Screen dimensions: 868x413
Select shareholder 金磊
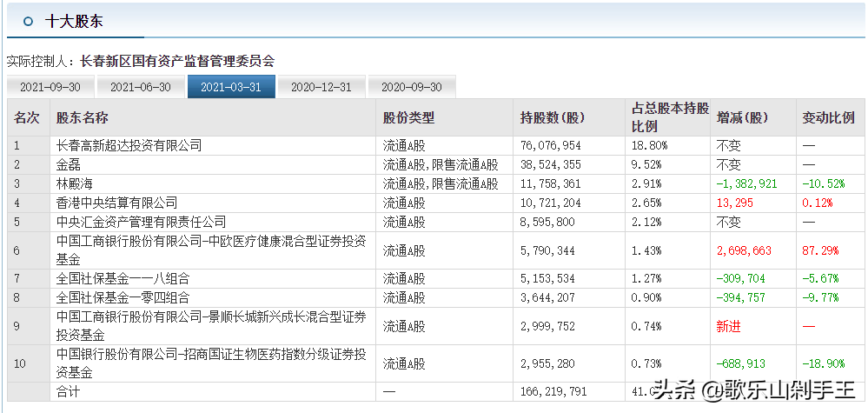coord(70,165)
